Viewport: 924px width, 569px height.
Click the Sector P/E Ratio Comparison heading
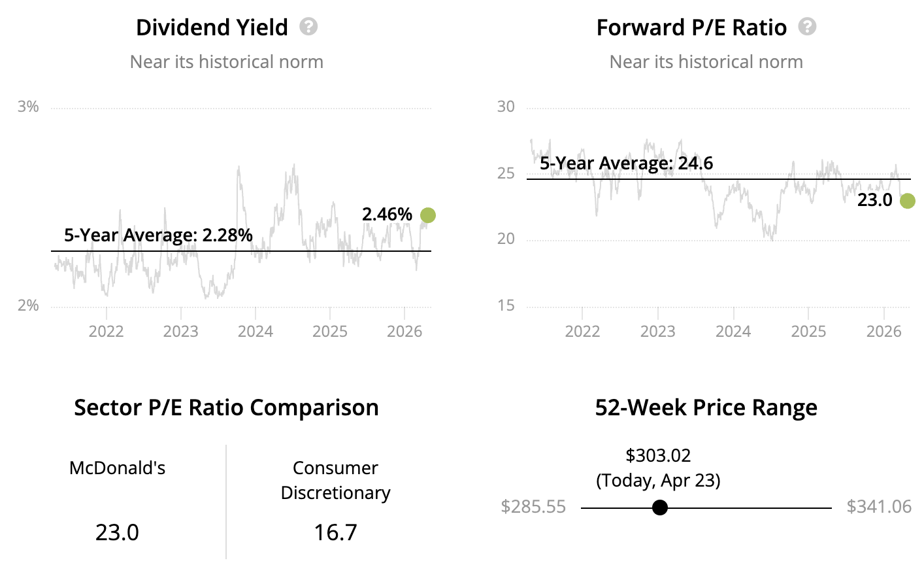[226, 407]
